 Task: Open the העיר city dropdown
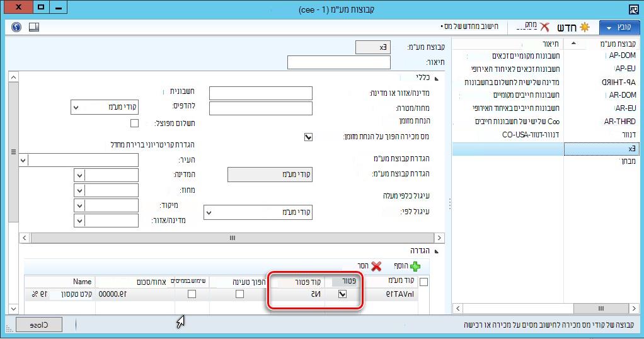(x=23, y=160)
